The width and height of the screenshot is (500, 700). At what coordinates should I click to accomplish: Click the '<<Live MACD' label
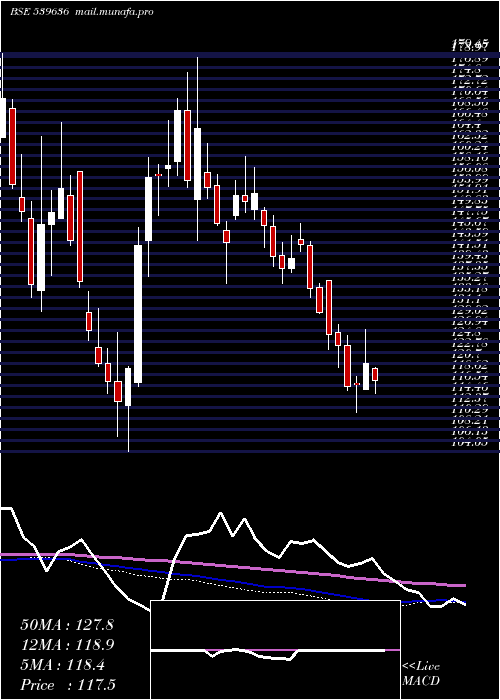click(421, 674)
